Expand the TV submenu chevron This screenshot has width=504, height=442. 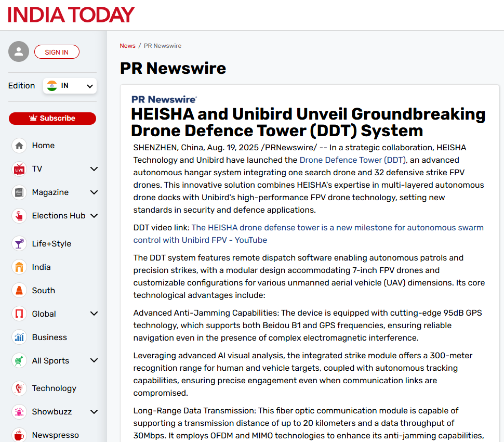click(94, 169)
